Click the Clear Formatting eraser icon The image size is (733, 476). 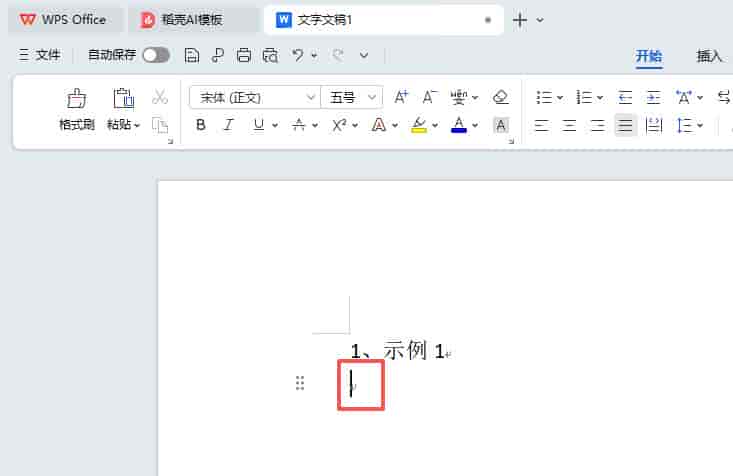[x=501, y=97]
